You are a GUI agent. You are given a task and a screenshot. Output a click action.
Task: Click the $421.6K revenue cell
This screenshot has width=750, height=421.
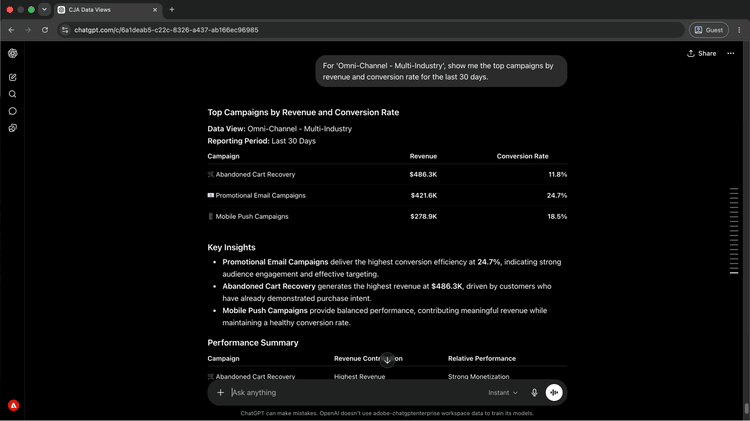pos(423,195)
